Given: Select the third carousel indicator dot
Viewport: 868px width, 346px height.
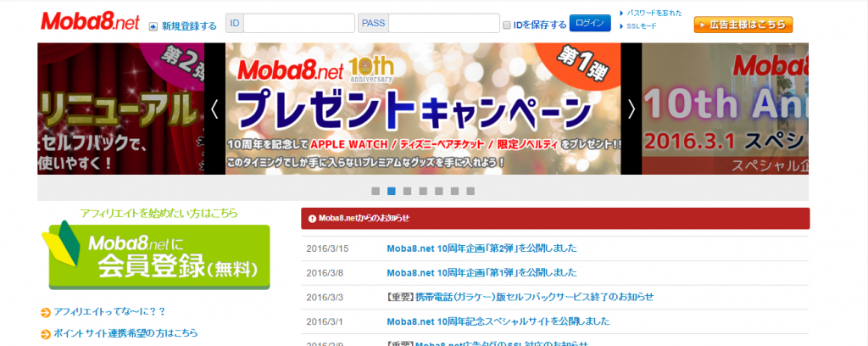Looking at the screenshot, I should click(408, 191).
